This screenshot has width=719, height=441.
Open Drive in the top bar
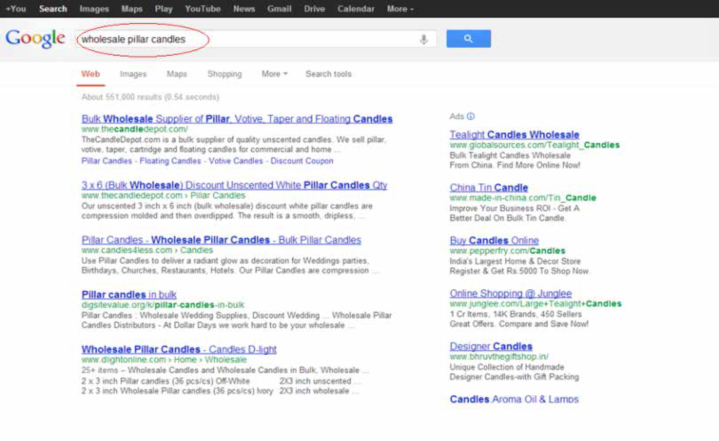click(314, 9)
